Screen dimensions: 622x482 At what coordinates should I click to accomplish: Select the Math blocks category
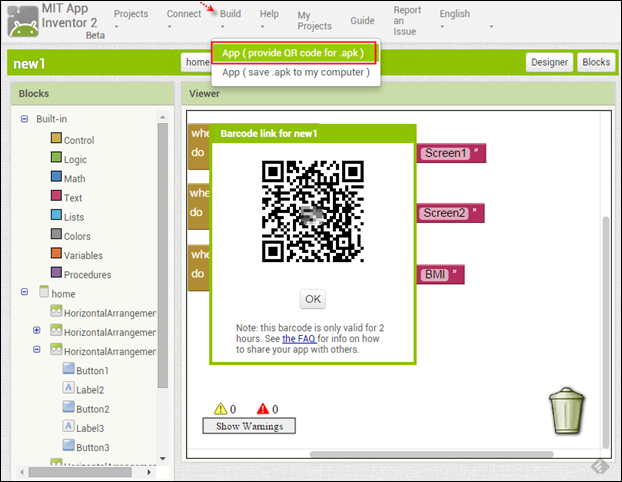[x=75, y=179]
